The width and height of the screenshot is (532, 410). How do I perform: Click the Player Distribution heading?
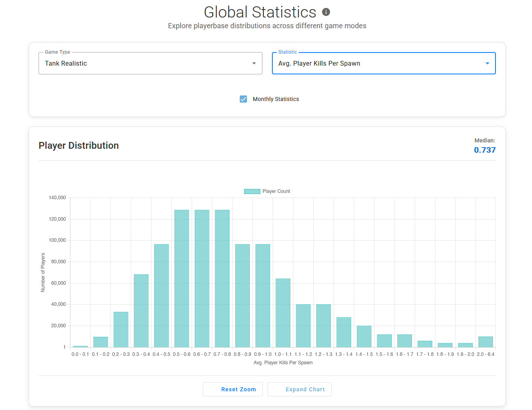click(x=79, y=146)
